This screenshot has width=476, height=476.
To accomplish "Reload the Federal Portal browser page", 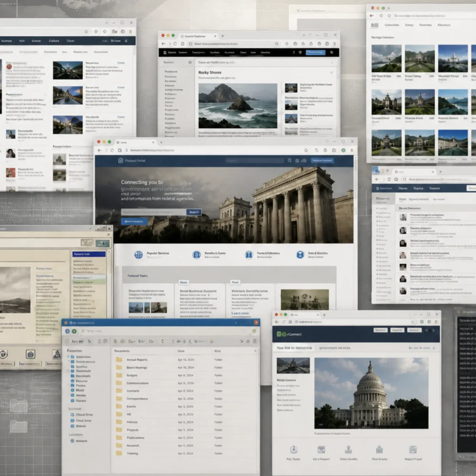I will 112,150.
